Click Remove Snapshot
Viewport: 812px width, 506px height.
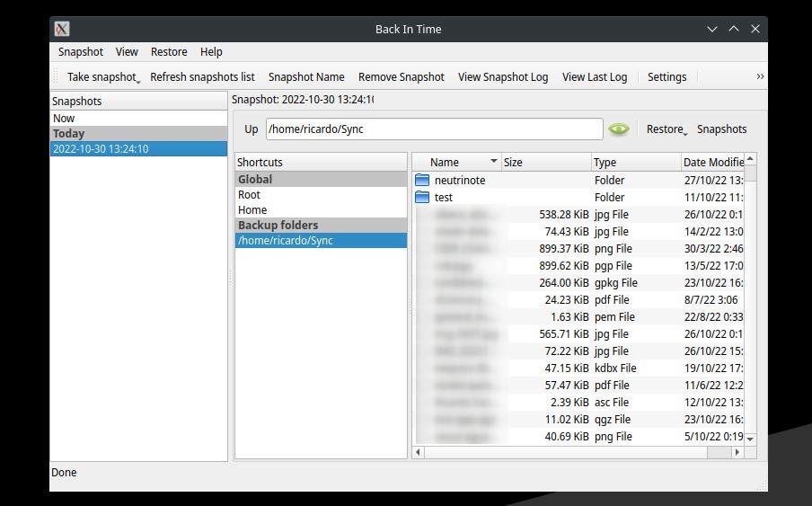pos(402,77)
